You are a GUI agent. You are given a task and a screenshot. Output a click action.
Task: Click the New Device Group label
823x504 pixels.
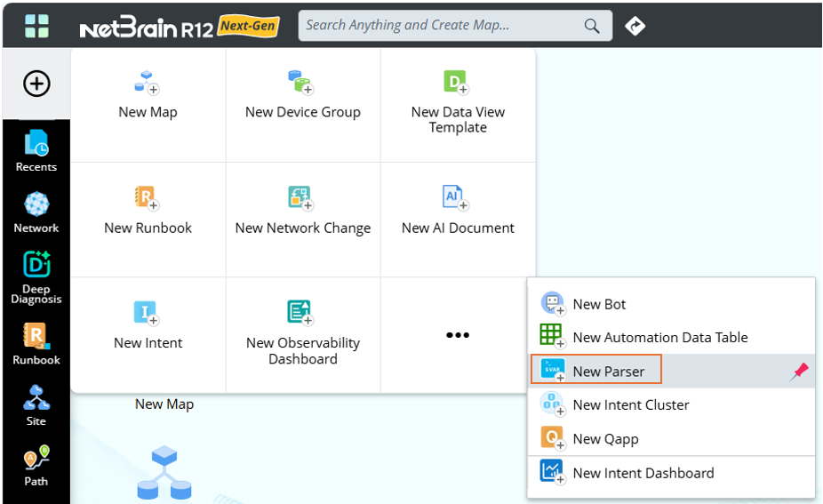303,112
